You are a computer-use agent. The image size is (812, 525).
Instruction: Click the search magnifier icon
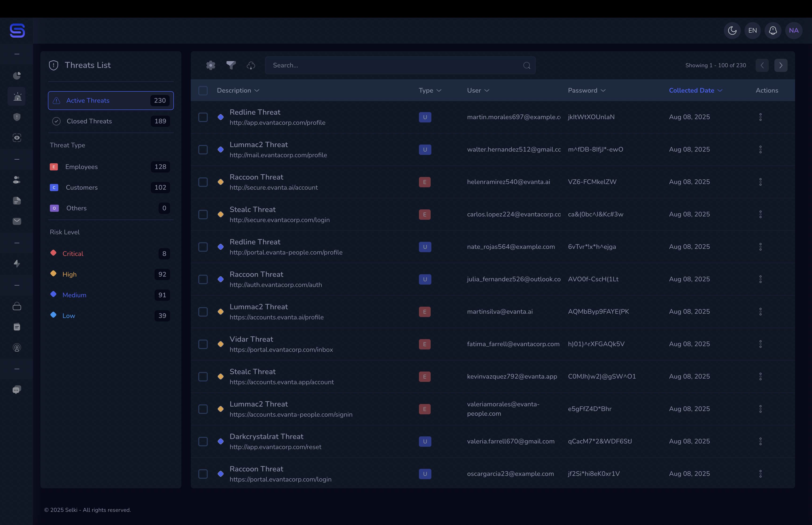(x=527, y=66)
